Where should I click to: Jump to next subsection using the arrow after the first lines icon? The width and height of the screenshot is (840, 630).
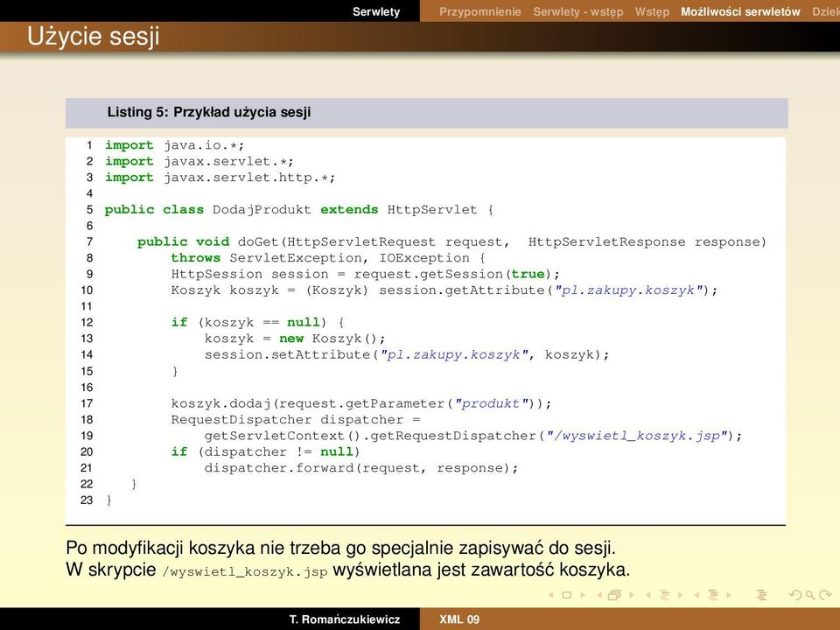[681, 595]
